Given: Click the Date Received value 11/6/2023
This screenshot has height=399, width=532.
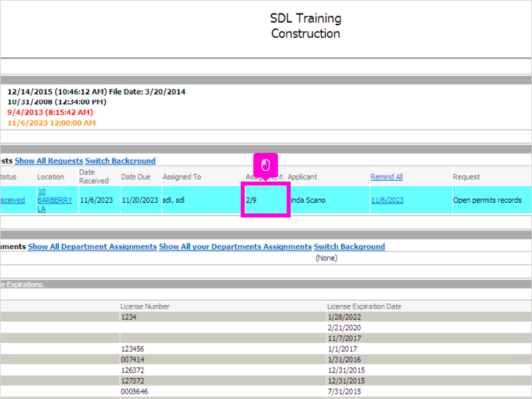Looking at the screenshot, I should tap(96, 200).
